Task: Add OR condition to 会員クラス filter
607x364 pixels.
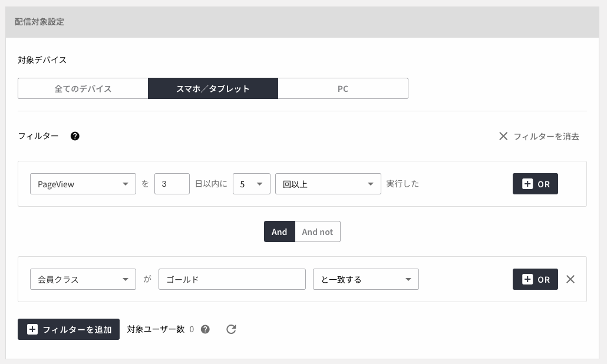Action: pyautogui.click(x=535, y=279)
